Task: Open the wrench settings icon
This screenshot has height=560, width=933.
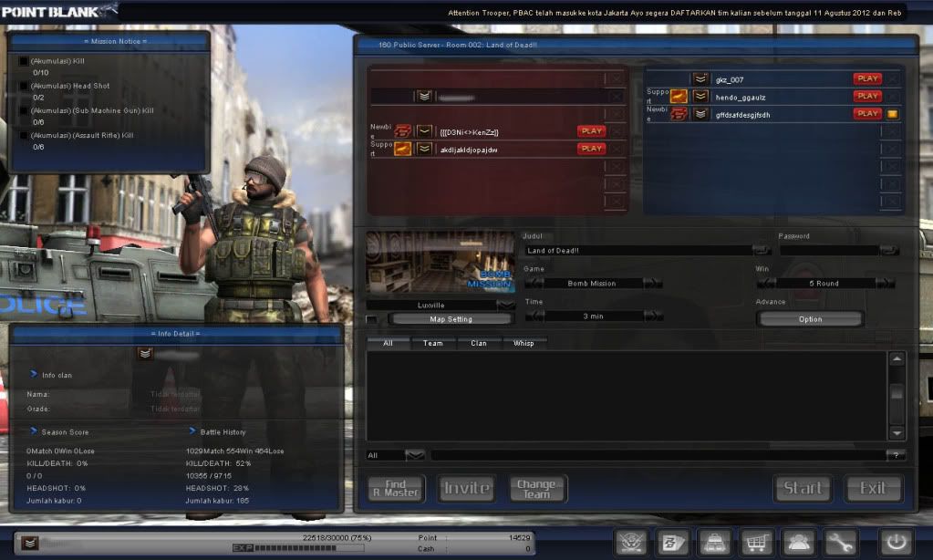Action: pyautogui.click(x=840, y=542)
